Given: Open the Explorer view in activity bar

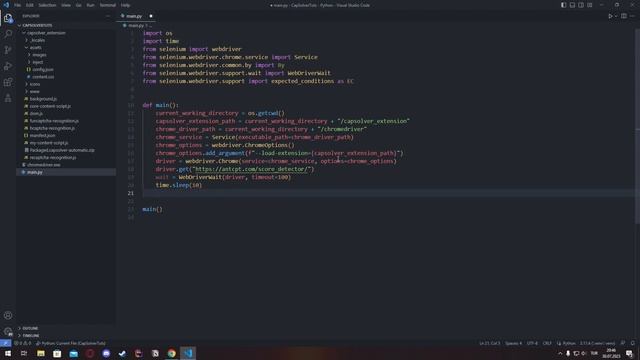Looking at the screenshot, I should click(8, 18).
